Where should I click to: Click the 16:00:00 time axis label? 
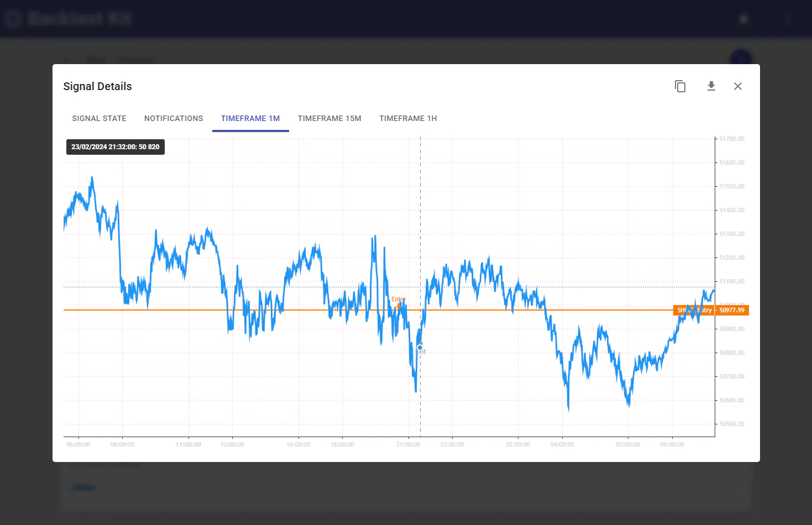pos(298,444)
